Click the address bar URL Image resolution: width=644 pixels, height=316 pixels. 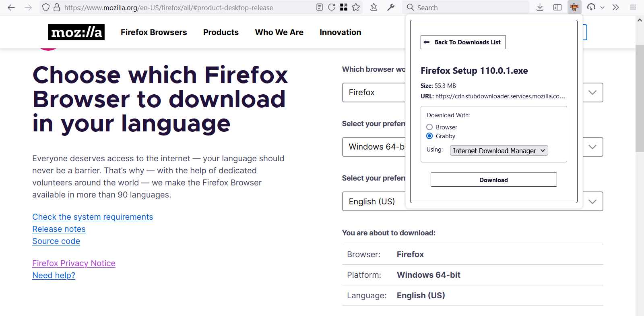(169, 7)
